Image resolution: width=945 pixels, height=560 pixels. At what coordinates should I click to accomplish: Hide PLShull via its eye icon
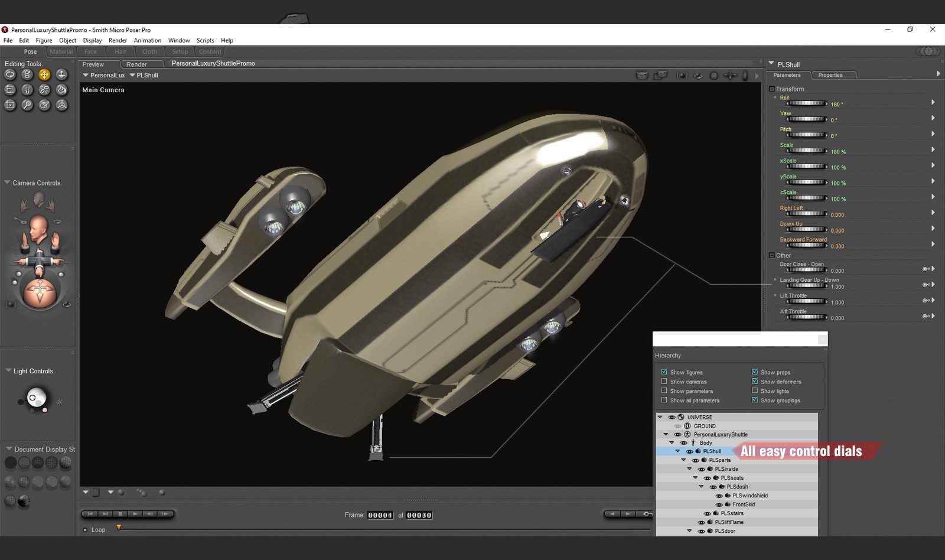[689, 451]
